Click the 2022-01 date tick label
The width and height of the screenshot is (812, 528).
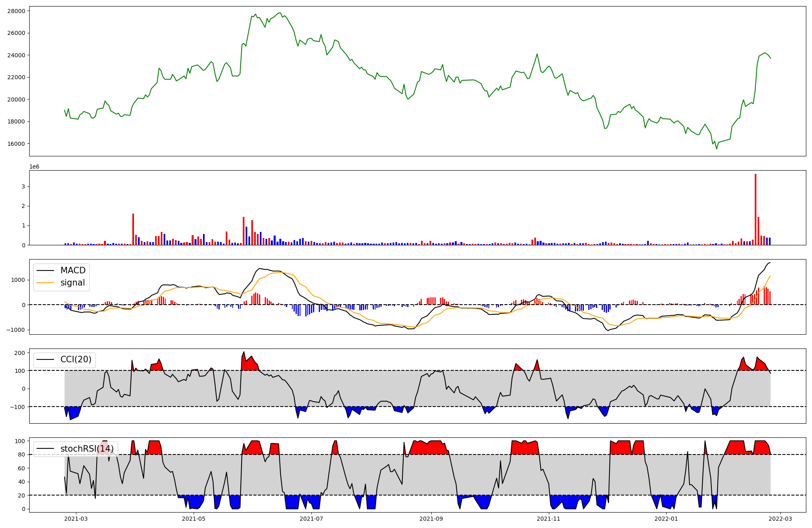click(x=666, y=519)
